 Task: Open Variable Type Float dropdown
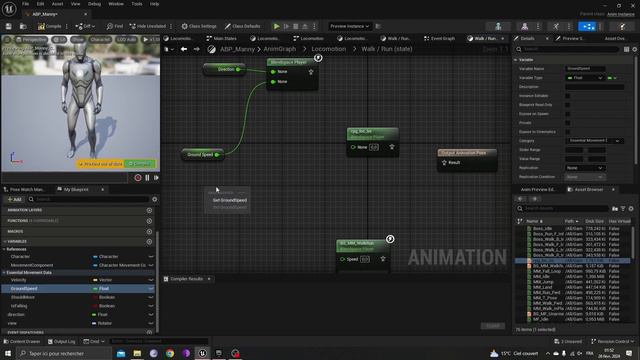(x=584, y=78)
